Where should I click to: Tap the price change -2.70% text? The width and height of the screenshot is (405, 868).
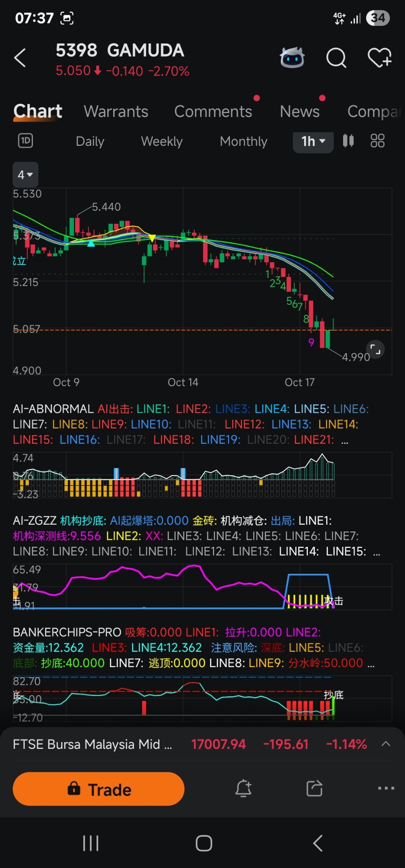[169, 71]
